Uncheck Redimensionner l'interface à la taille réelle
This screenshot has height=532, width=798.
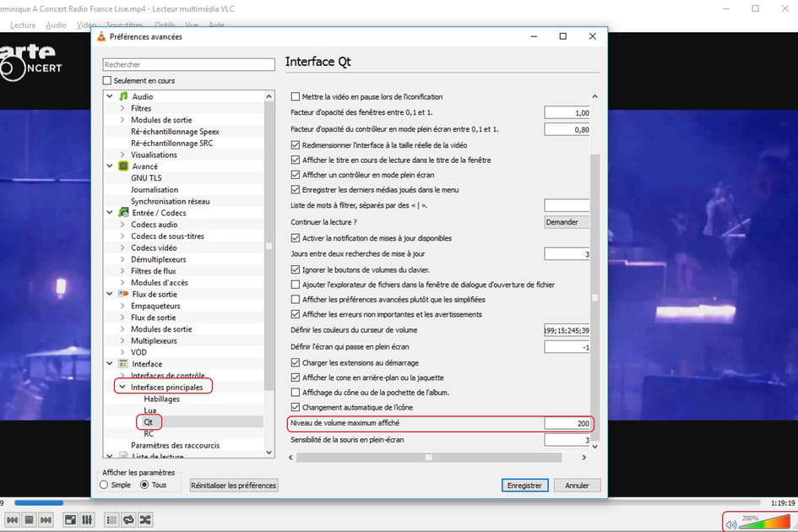tap(296, 145)
